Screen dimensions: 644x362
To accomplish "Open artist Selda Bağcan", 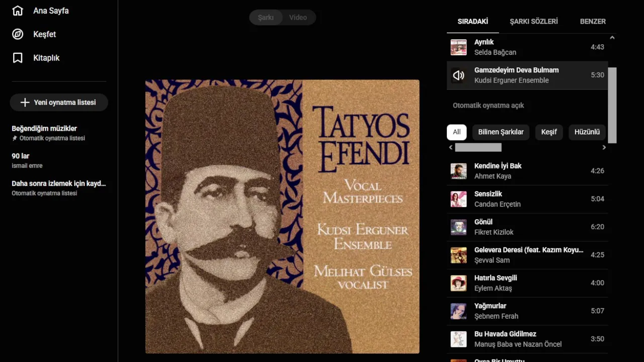I will pos(495,52).
